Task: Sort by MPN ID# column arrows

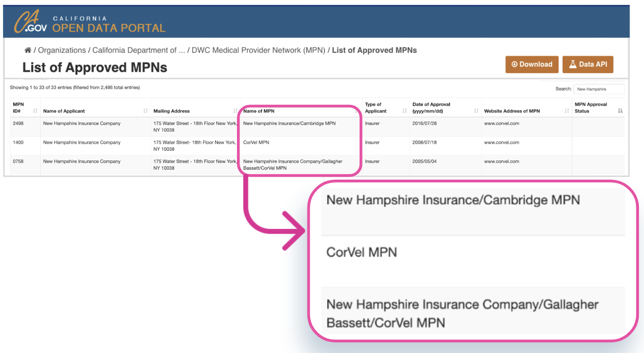Action: click(x=35, y=111)
